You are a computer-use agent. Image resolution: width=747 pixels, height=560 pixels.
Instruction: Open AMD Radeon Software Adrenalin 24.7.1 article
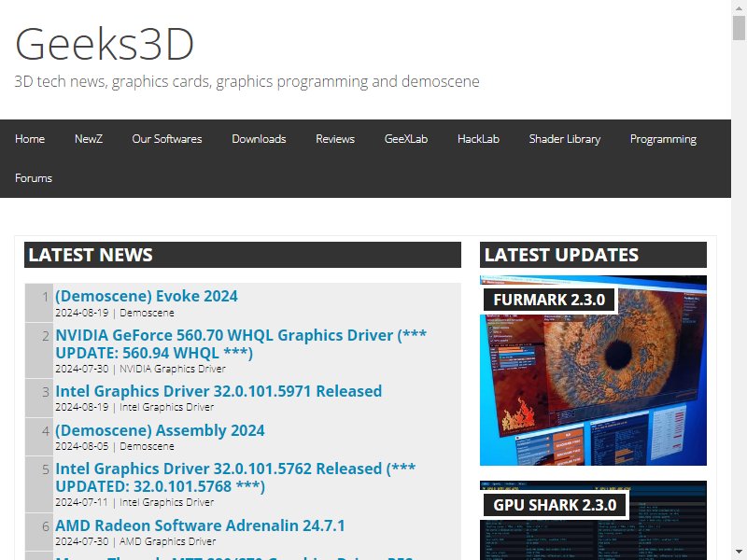pos(200,525)
